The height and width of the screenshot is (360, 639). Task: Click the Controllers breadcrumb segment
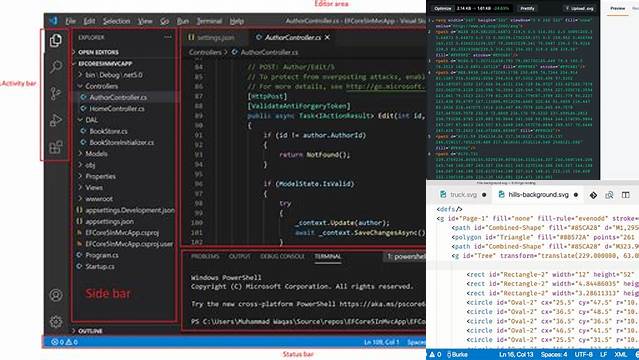205,52
